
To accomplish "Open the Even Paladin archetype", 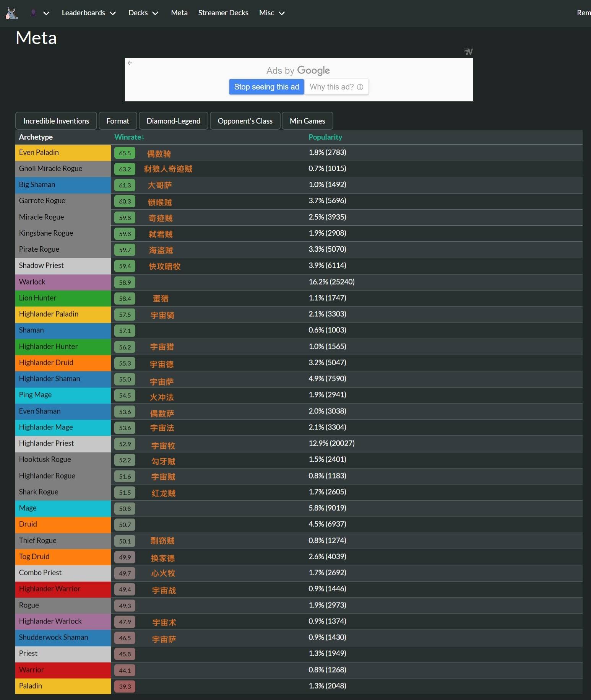I will [39, 152].
